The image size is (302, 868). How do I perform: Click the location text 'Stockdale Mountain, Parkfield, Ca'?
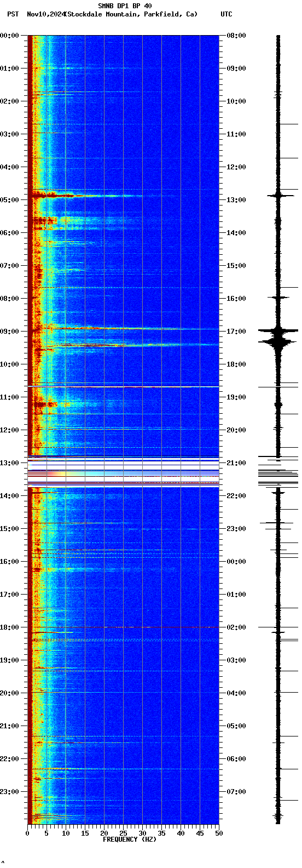coord(130,14)
